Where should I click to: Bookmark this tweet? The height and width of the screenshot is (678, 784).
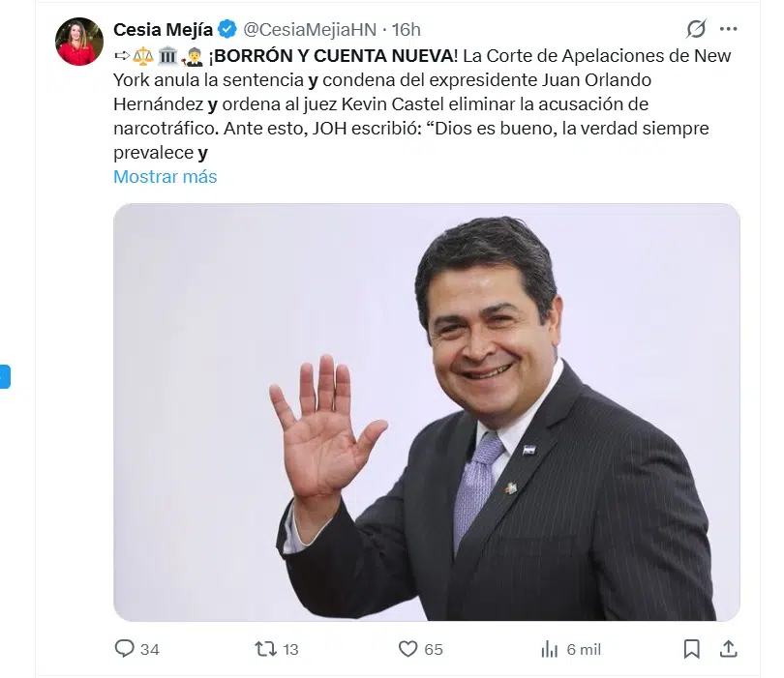click(691, 649)
